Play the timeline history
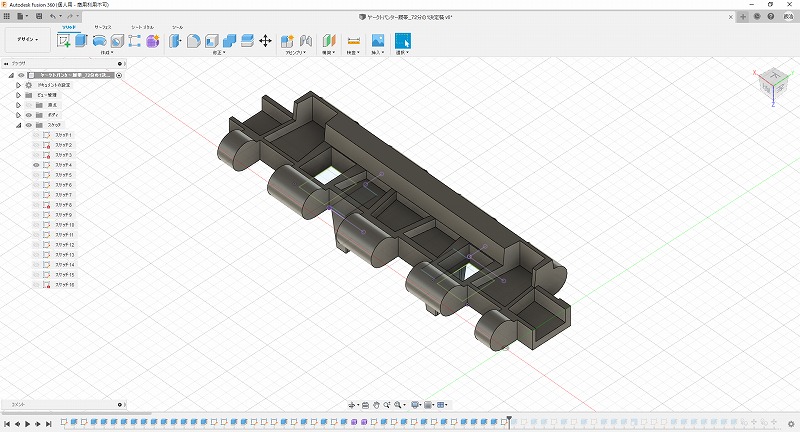This screenshot has height=432, width=800. point(27,423)
